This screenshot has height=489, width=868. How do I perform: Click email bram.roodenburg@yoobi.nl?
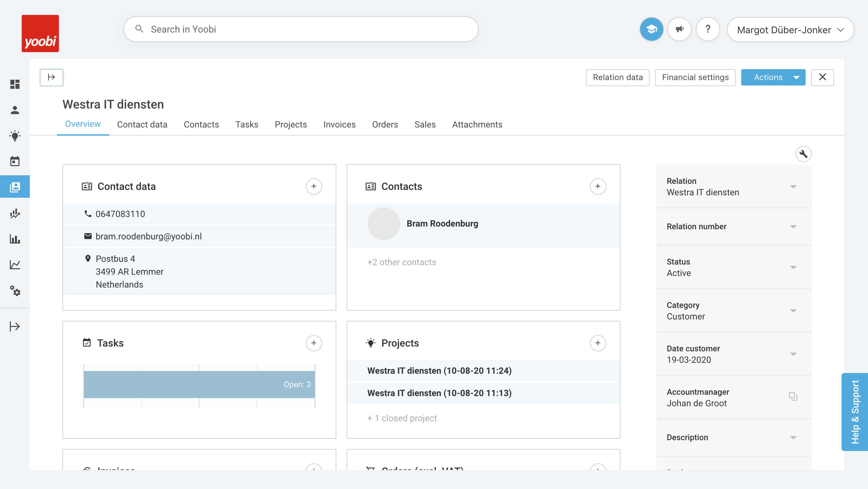[x=149, y=236]
